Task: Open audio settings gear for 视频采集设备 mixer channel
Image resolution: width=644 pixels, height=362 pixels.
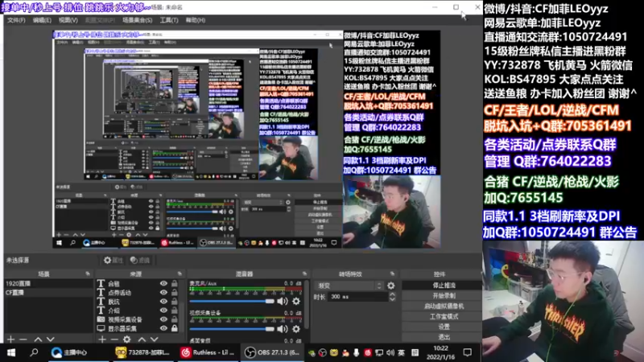Action: coord(296,329)
